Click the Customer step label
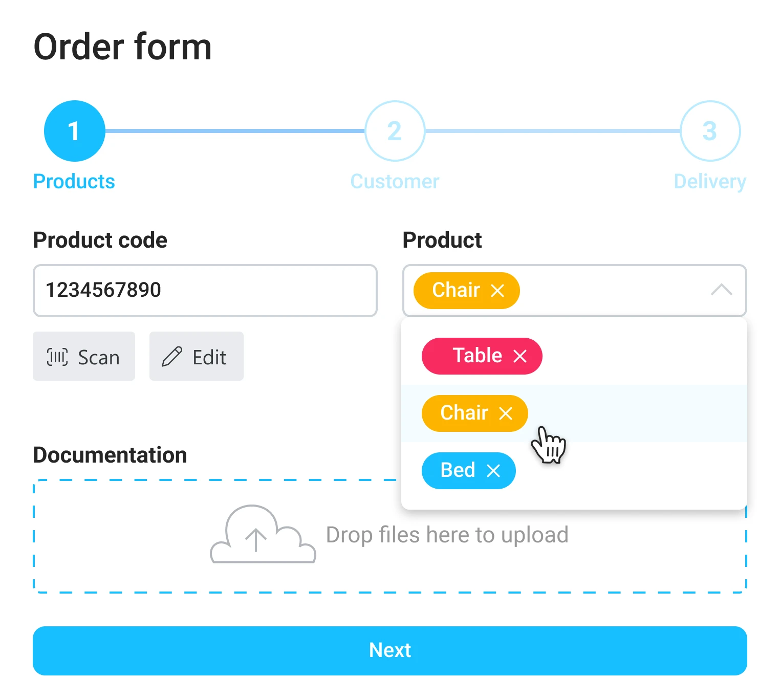The image size is (780, 700). click(x=395, y=182)
